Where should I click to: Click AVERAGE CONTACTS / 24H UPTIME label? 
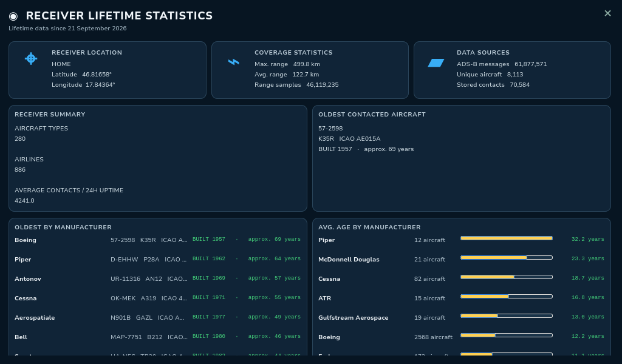coord(69,190)
